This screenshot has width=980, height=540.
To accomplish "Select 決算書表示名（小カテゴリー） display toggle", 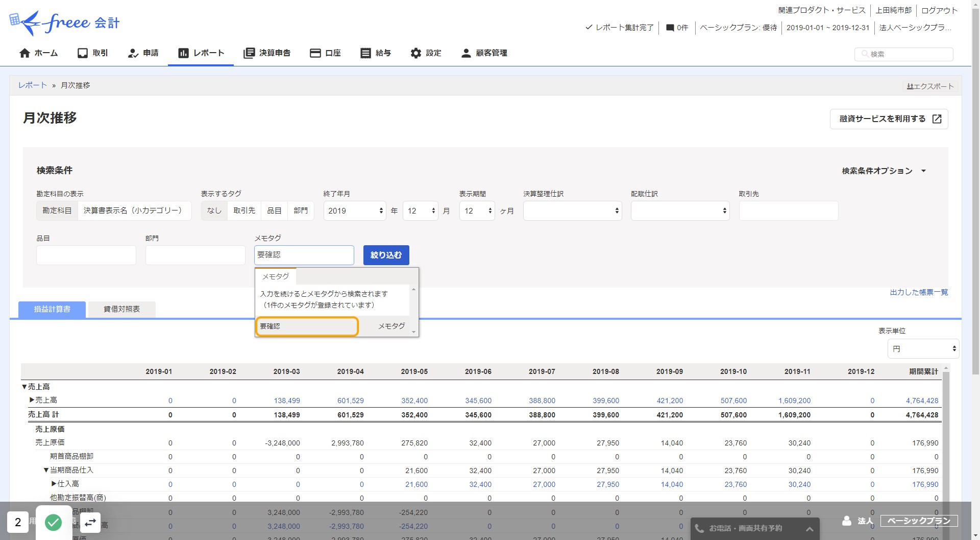I will click(x=134, y=210).
